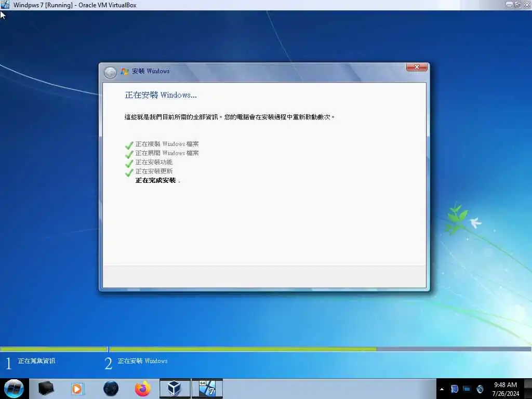Screen dimensions: 532x399
Task: Open the dark globe browser taskbar icon
Action: [x=111, y=389]
